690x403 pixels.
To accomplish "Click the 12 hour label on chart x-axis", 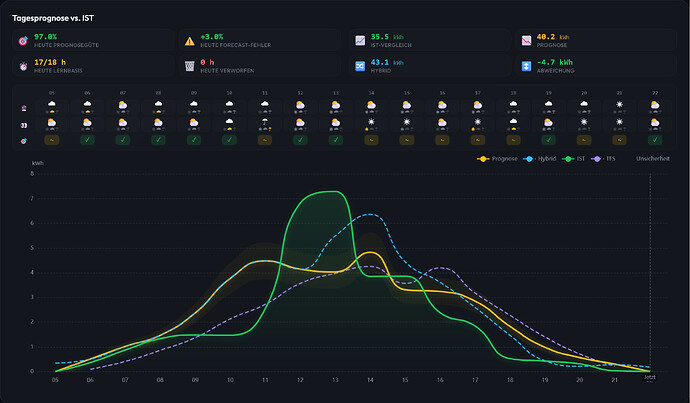I will (x=300, y=380).
